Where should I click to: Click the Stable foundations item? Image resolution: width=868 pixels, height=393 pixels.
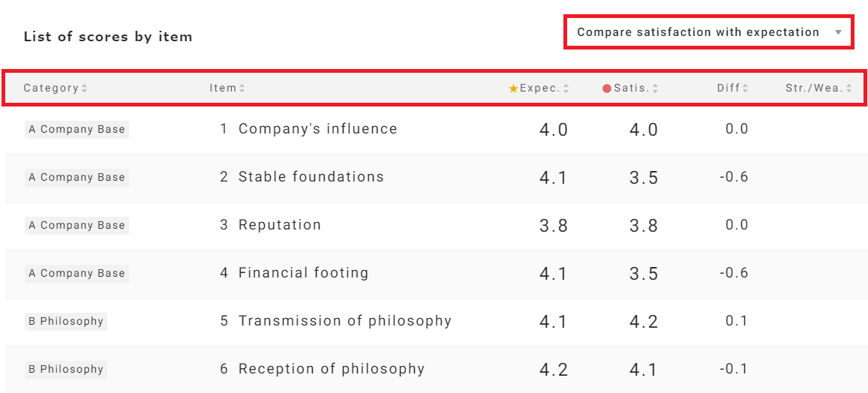coord(311,177)
